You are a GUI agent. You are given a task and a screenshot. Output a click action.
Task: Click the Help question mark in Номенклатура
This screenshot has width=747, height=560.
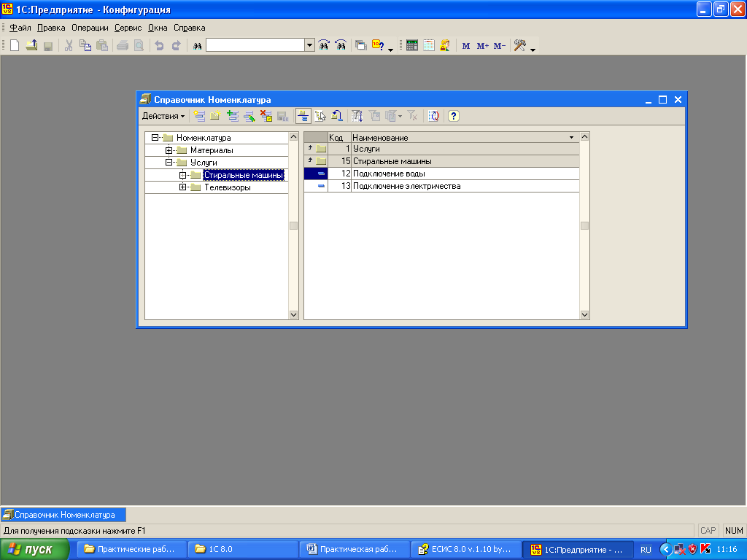coord(454,116)
